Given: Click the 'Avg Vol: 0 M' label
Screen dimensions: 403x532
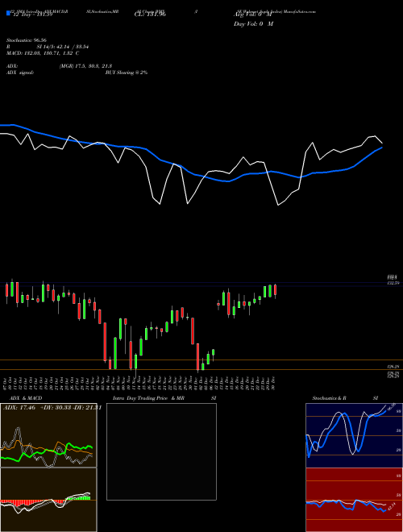Looking at the screenshot, I should (253, 15).
